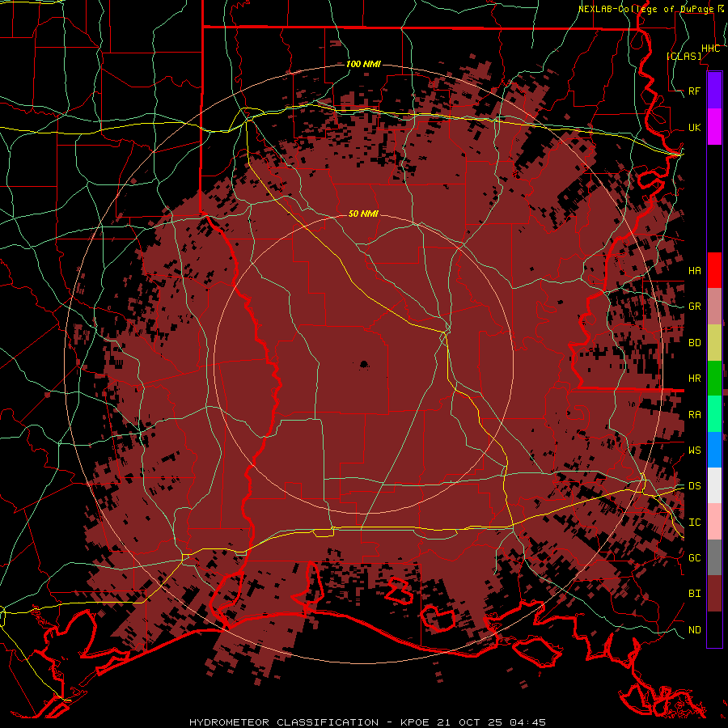The width and height of the screenshot is (728, 728).
Task: Select the RA legend label
Action: (694, 414)
